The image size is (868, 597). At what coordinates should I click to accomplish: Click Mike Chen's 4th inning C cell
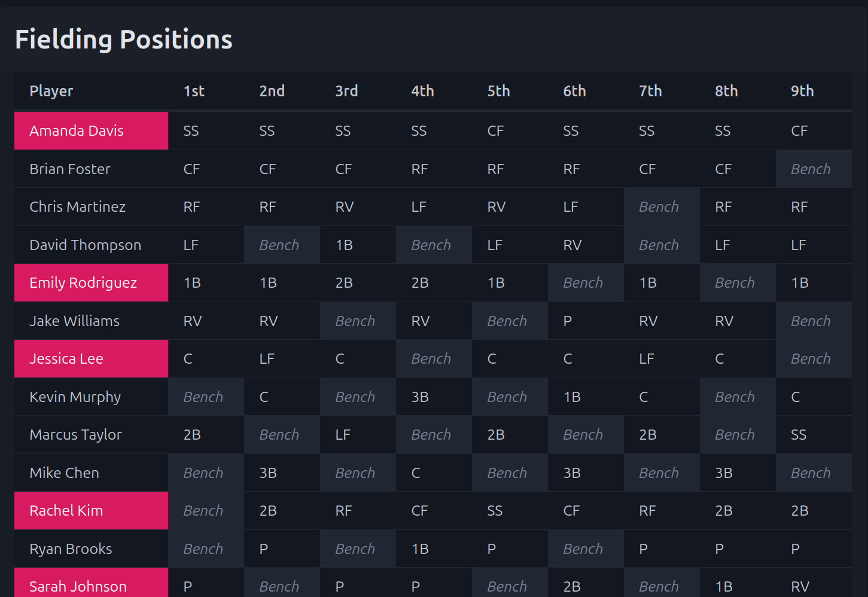433,473
